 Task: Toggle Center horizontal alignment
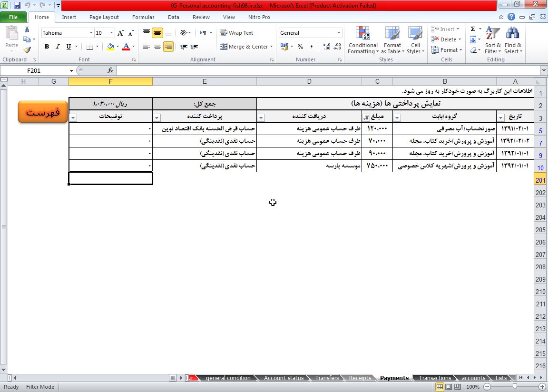click(157, 47)
